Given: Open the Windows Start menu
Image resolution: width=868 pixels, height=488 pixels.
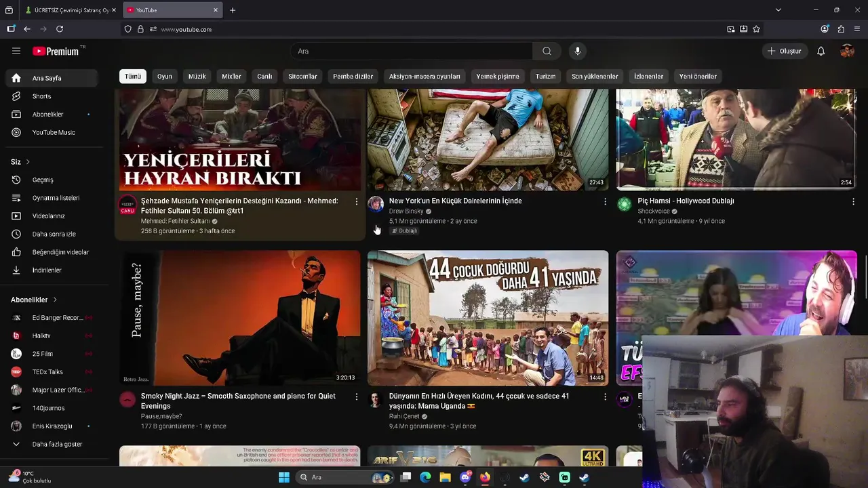Looking at the screenshot, I should coord(284,477).
